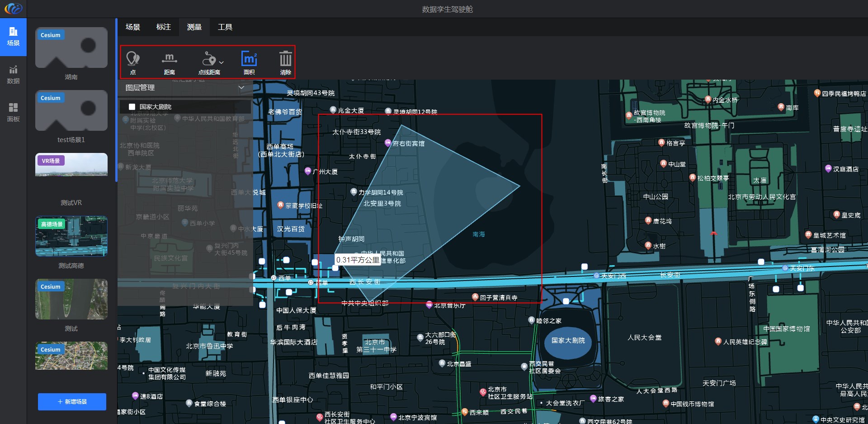868x424 pixels.
Task: Select the area measurement tool
Action: pos(249,62)
